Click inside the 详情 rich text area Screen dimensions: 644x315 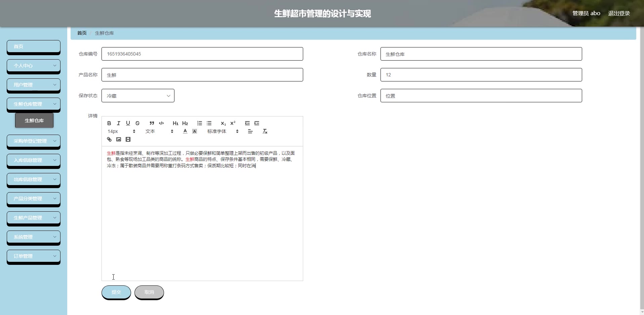pos(202,213)
